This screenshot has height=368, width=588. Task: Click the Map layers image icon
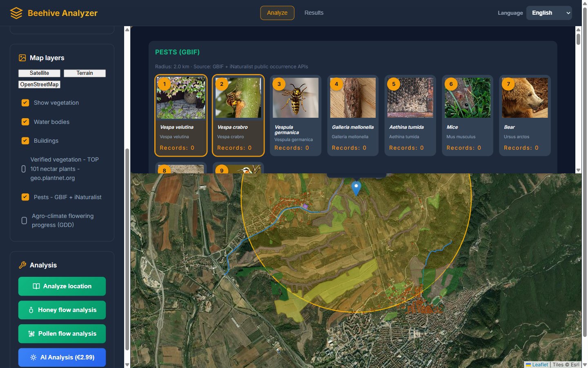click(x=22, y=58)
